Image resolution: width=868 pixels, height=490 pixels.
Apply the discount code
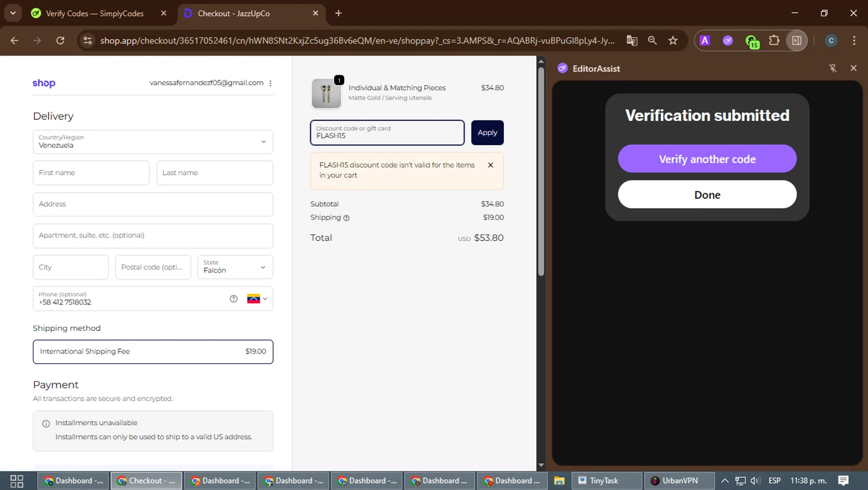click(x=487, y=132)
